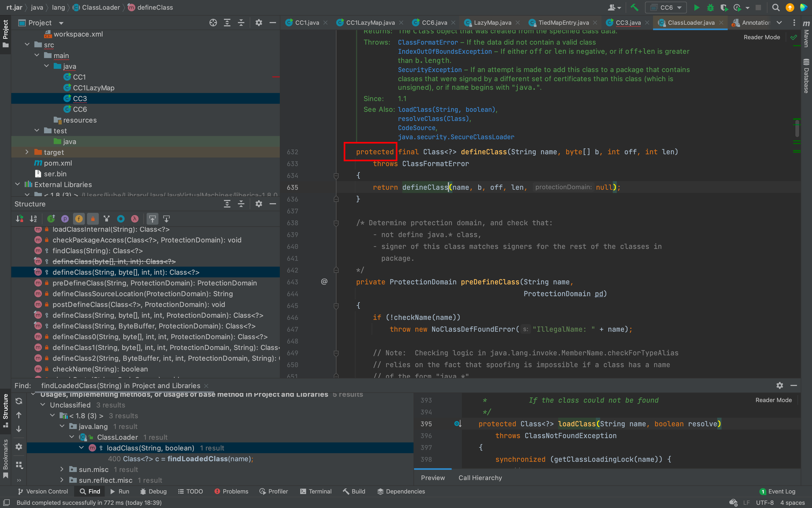
Task: Open CC6 run configuration dropdown
Action: tap(666, 8)
